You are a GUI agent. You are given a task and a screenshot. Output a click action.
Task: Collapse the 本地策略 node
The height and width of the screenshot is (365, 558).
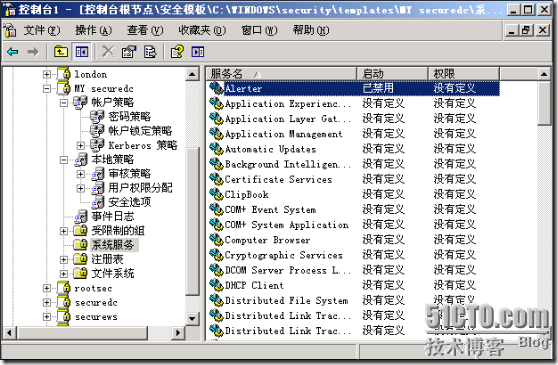[x=64, y=160]
